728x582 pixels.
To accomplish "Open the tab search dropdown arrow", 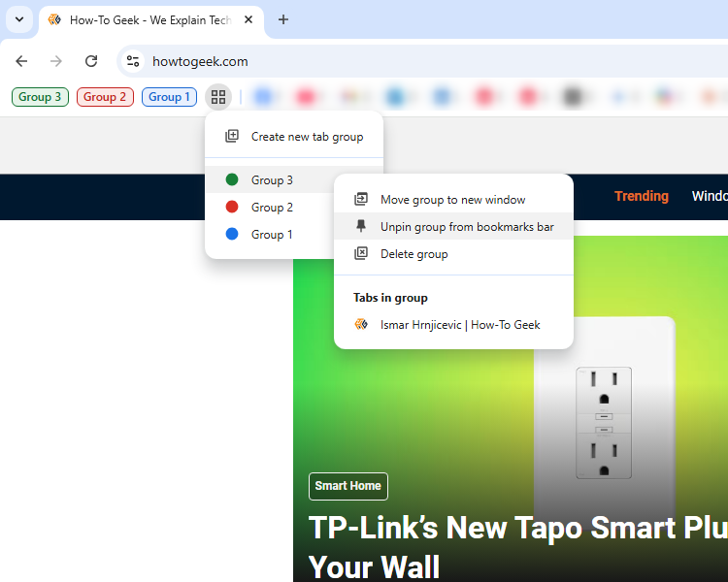I will click(19, 20).
